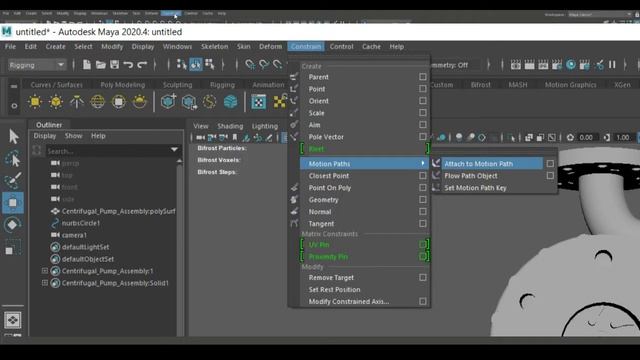The width and height of the screenshot is (640, 360).
Task: Select the arrow Select tool
Action: [x=13, y=137]
